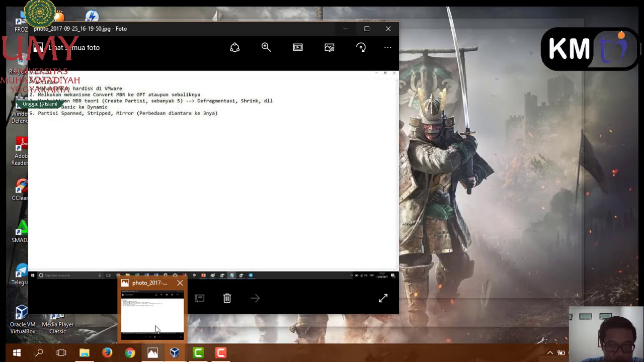Open the red Camtasia taskbar icon
The width and height of the screenshot is (644, 362).
220,353
